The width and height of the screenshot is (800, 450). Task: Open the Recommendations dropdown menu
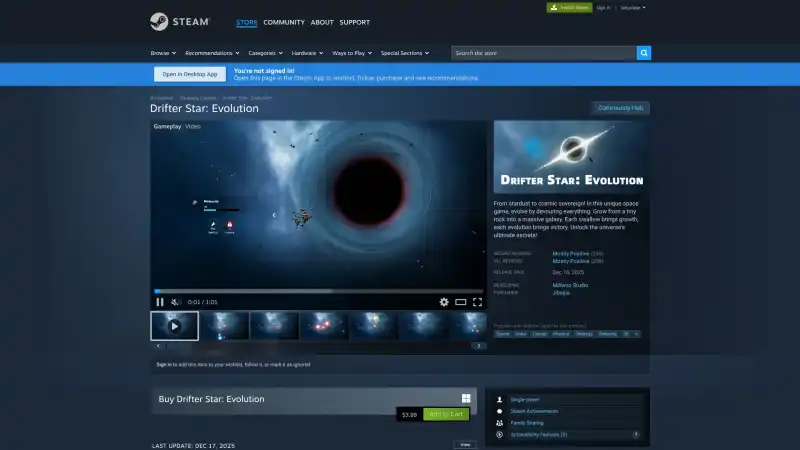pos(212,53)
